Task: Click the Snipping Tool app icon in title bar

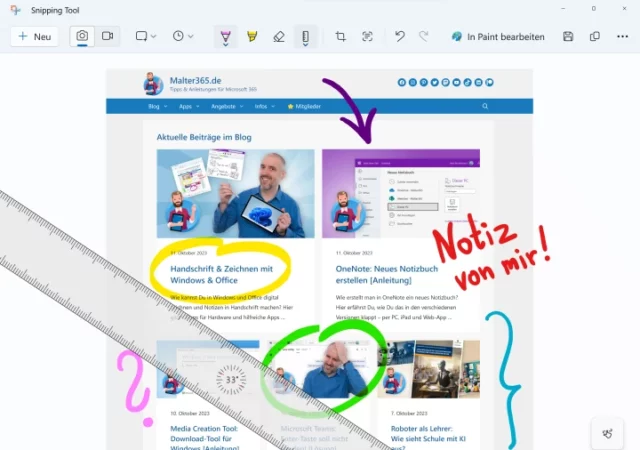Action: 16,10
